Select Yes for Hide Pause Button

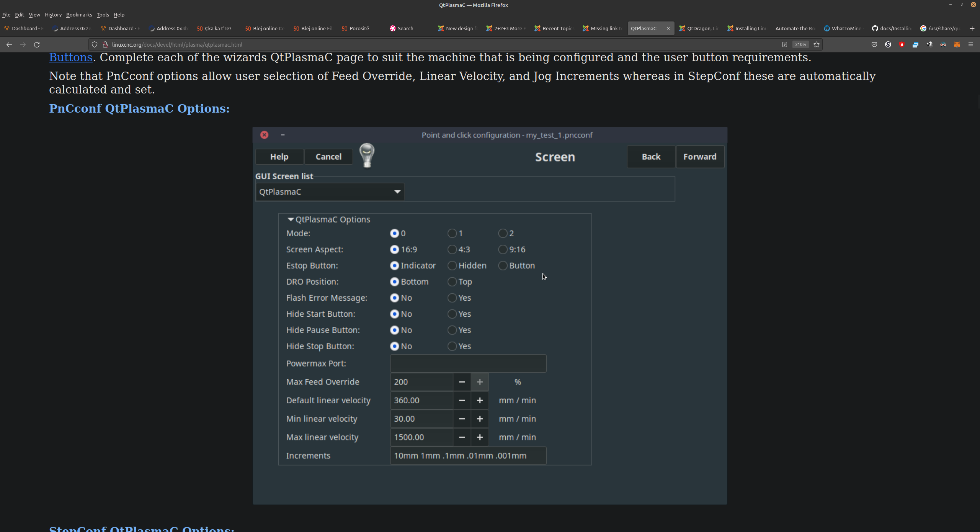coord(452,330)
